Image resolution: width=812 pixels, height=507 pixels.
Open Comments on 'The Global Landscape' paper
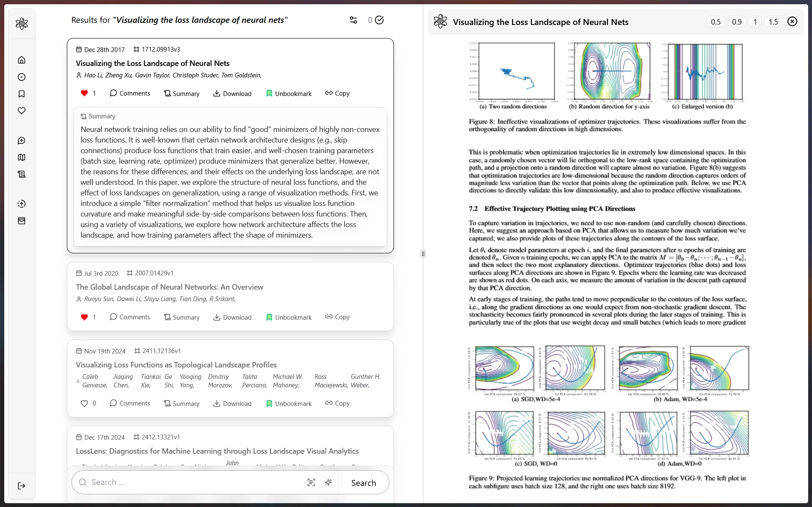129,317
